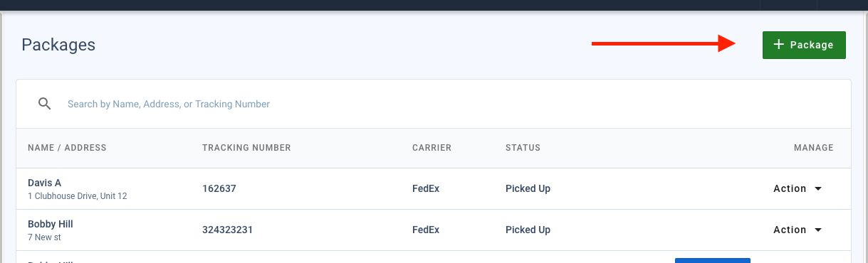Image resolution: width=868 pixels, height=263 pixels.
Task: Click tracking number 324323231
Action: pos(227,230)
